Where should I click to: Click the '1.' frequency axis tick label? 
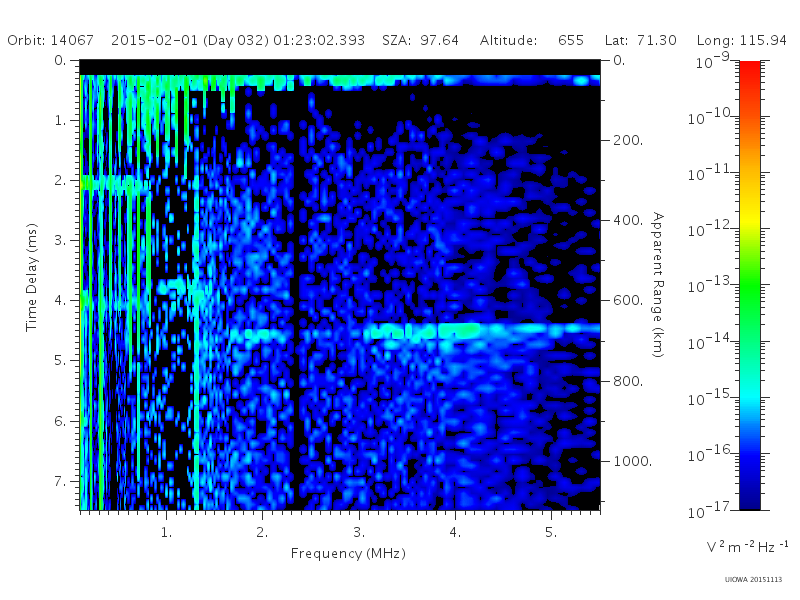[x=166, y=533]
